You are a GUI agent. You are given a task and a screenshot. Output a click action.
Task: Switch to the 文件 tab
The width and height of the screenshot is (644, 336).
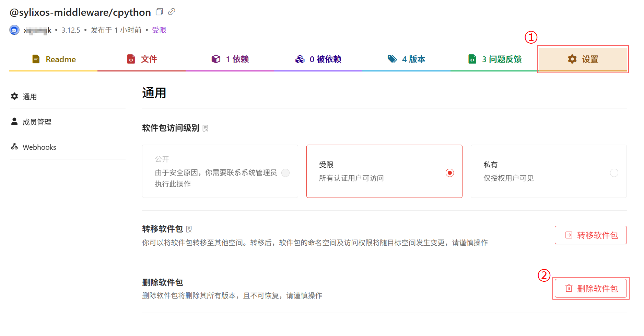coord(142,59)
